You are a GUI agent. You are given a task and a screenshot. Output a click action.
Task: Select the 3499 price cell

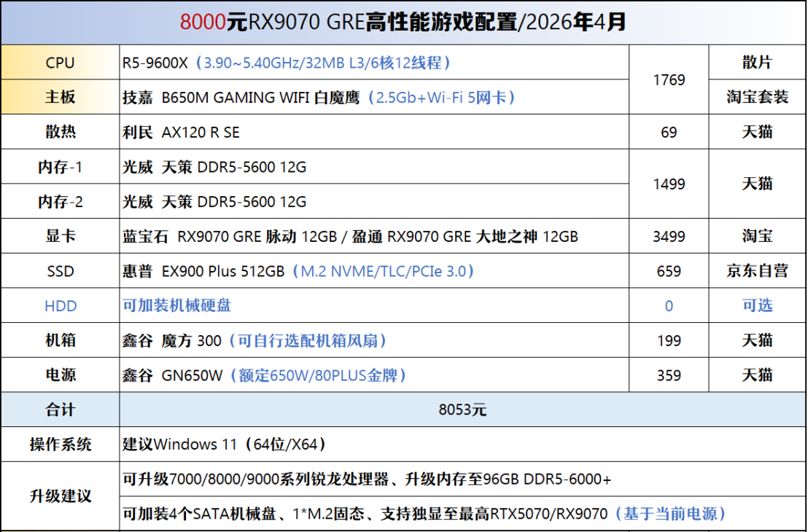pyautogui.click(x=669, y=236)
